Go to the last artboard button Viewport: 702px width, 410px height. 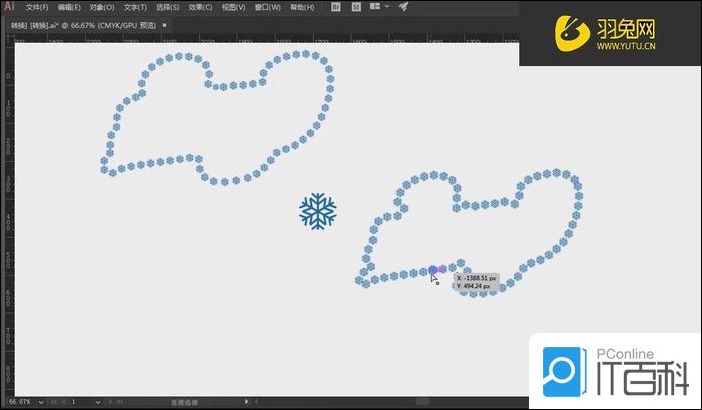coord(120,402)
